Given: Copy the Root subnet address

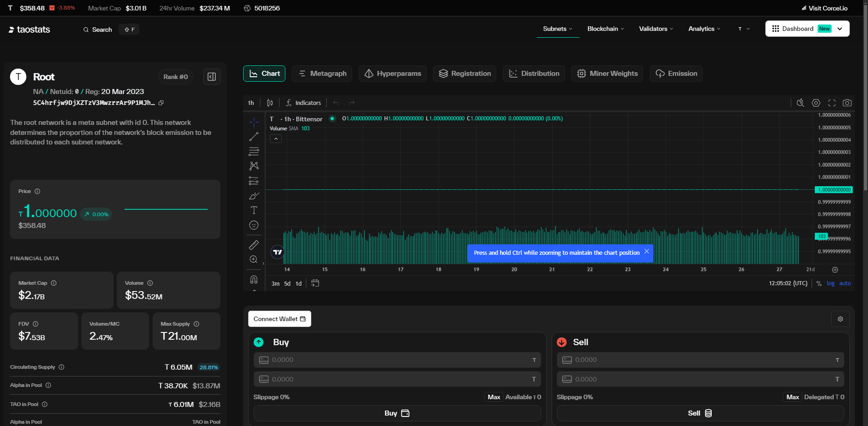Looking at the screenshot, I should pos(161,103).
